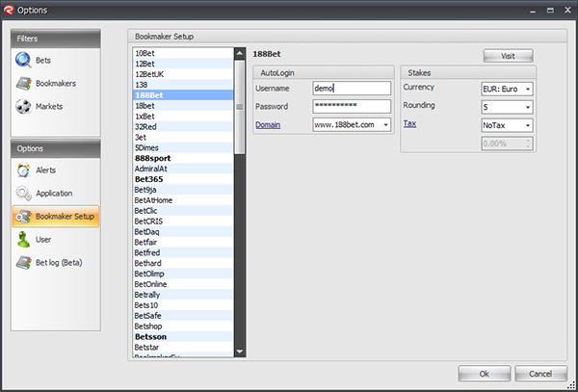Image resolution: width=578 pixels, height=392 pixels.
Task: Select 5Dimes in the bookmaker list
Action: (183, 147)
